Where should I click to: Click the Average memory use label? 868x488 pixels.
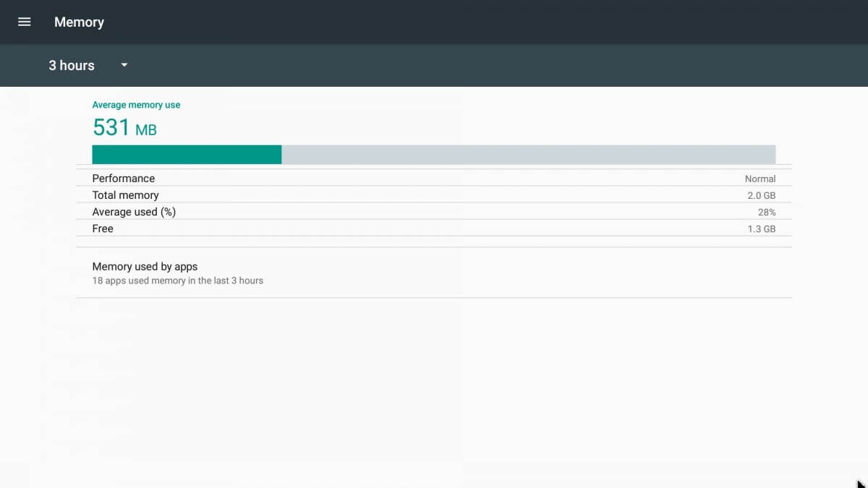(136, 104)
